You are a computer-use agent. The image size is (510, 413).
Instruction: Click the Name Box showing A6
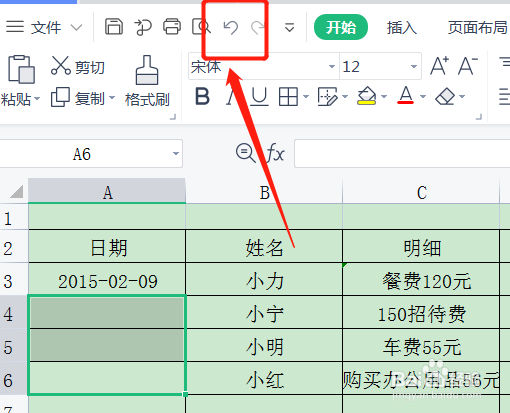coord(91,154)
